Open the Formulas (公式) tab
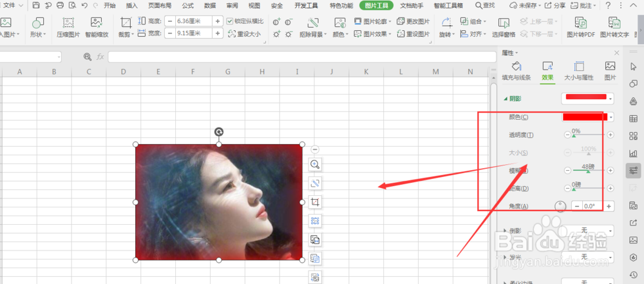 coord(187,5)
